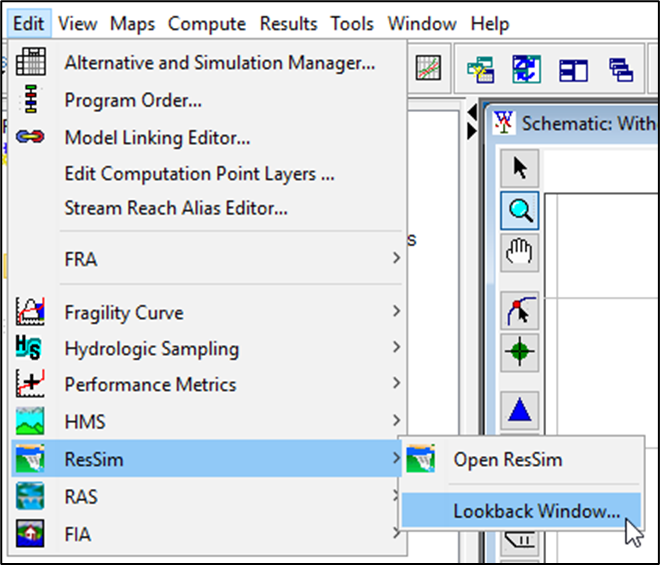Select the ResSim menu entry
Screen dimensions: 660x565
(206, 459)
